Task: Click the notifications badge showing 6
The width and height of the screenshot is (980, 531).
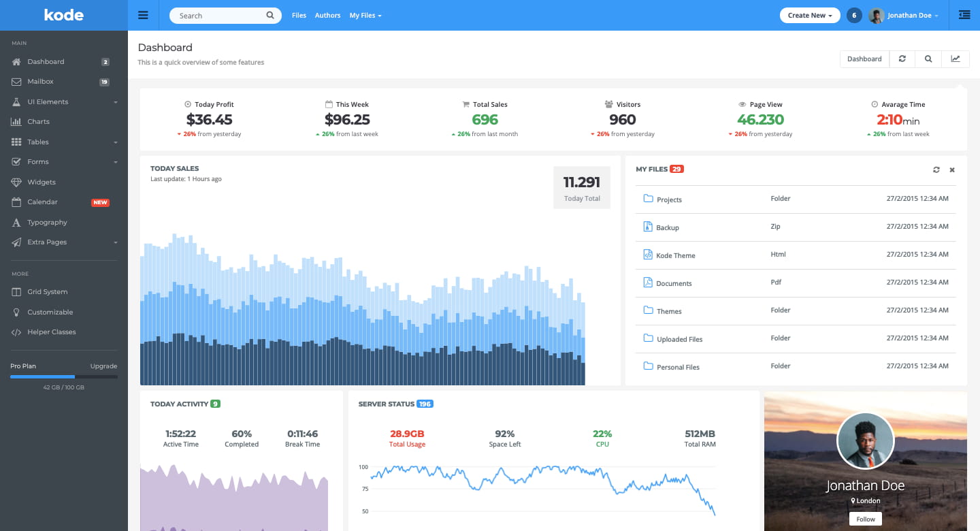Action: (854, 15)
